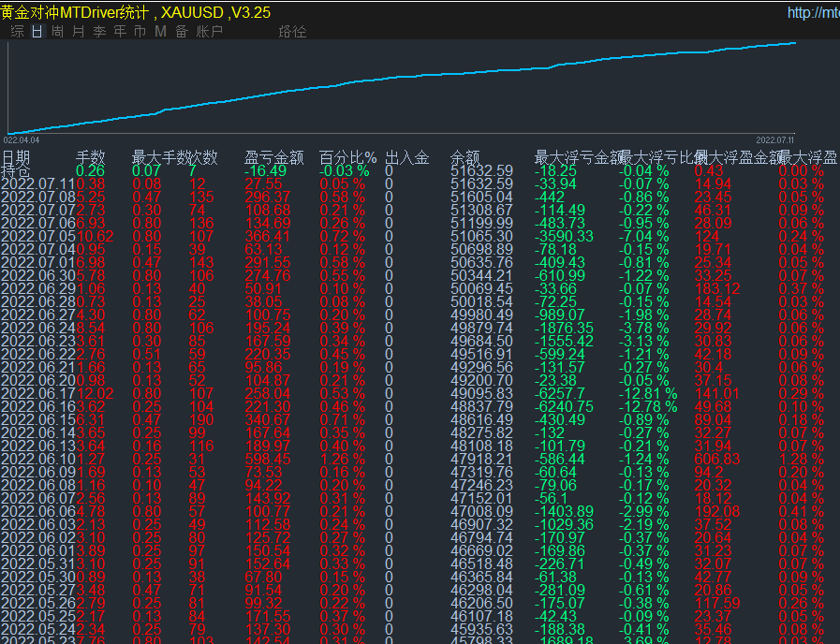Image resolution: width=840 pixels, height=644 pixels.
Task: Click max floating profit 183.12 on 2022.06.29
Action: tap(716, 289)
